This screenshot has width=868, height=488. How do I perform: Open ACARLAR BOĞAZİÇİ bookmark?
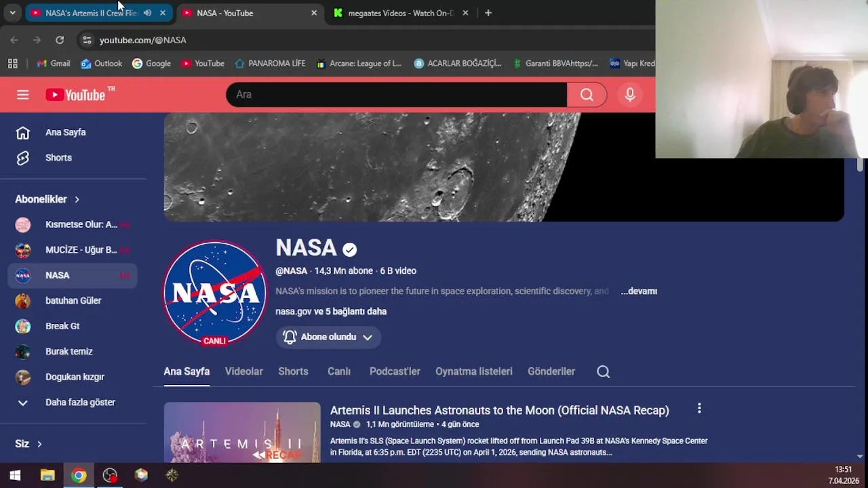point(458,63)
